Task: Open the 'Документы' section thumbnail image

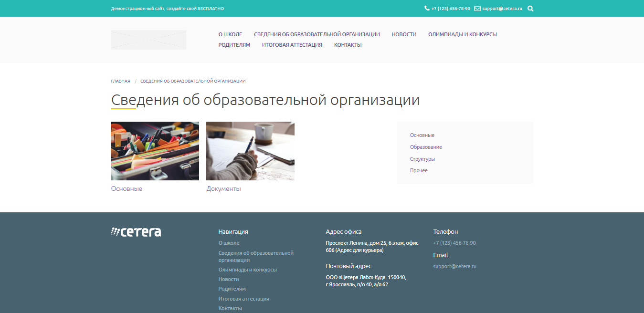Action: (x=250, y=151)
